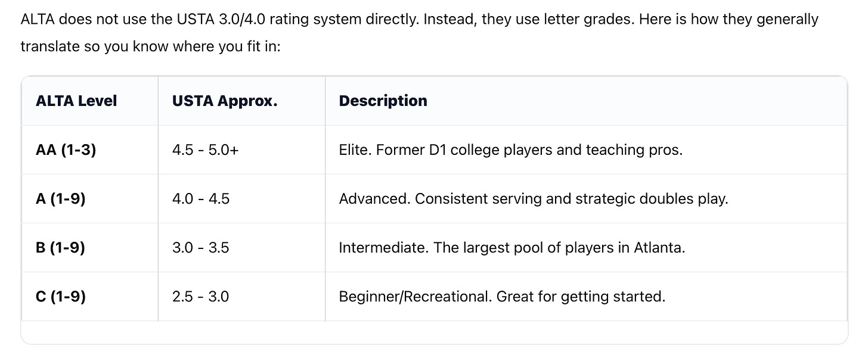Click the 4.5 - 5.0+ rating cell

[241, 149]
